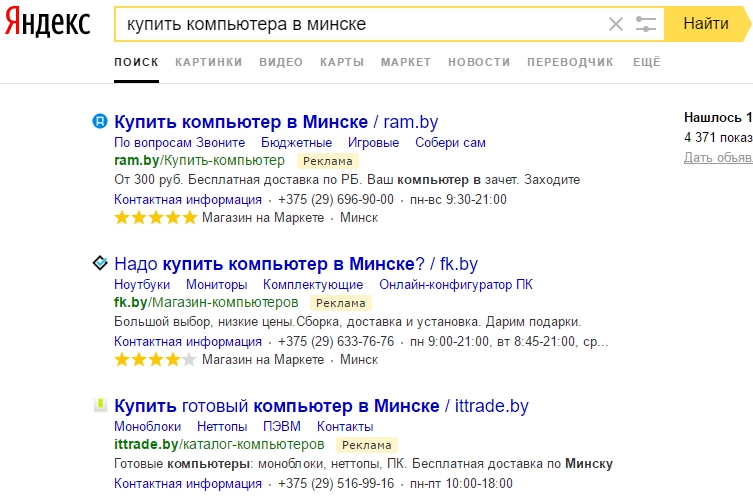Open the ВИДЕО tab
The height and width of the screenshot is (502, 753).
point(281,62)
